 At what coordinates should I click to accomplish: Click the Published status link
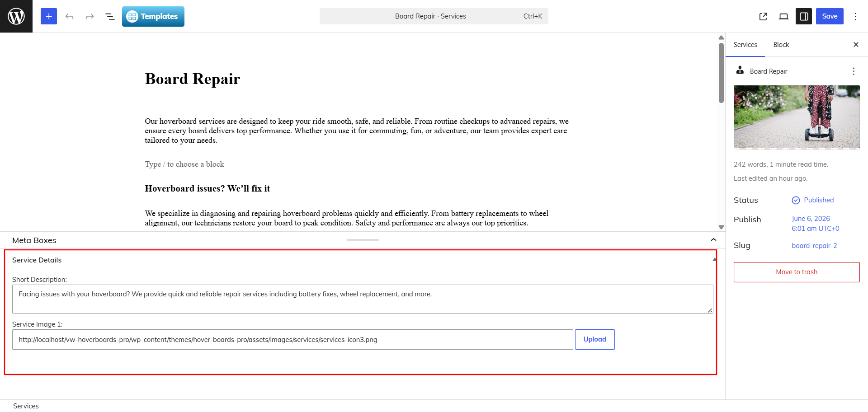click(818, 200)
